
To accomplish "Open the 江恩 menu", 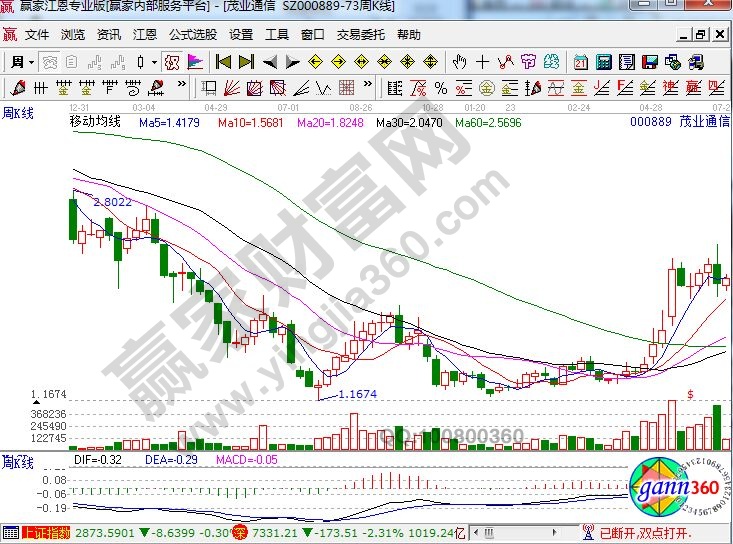I will point(145,34).
